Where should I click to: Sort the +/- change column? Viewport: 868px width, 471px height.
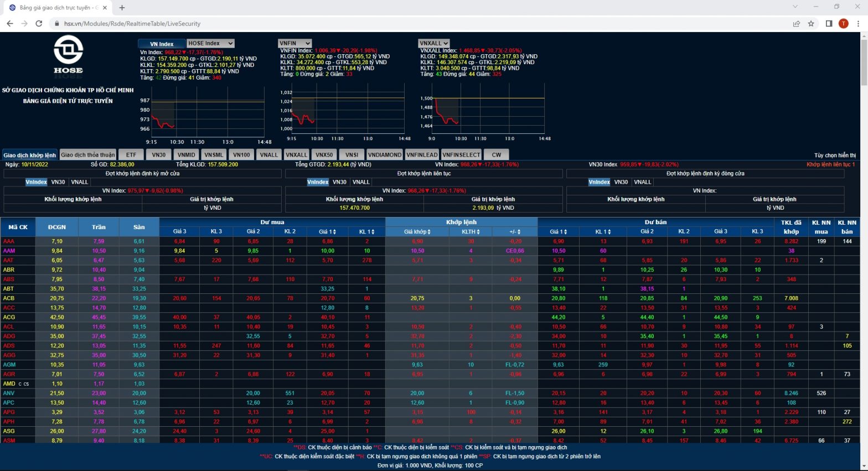click(x=515, y=231)
